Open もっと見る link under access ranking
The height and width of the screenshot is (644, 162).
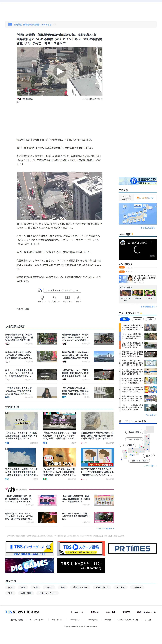pyautogui.click(x=151, y=415)
